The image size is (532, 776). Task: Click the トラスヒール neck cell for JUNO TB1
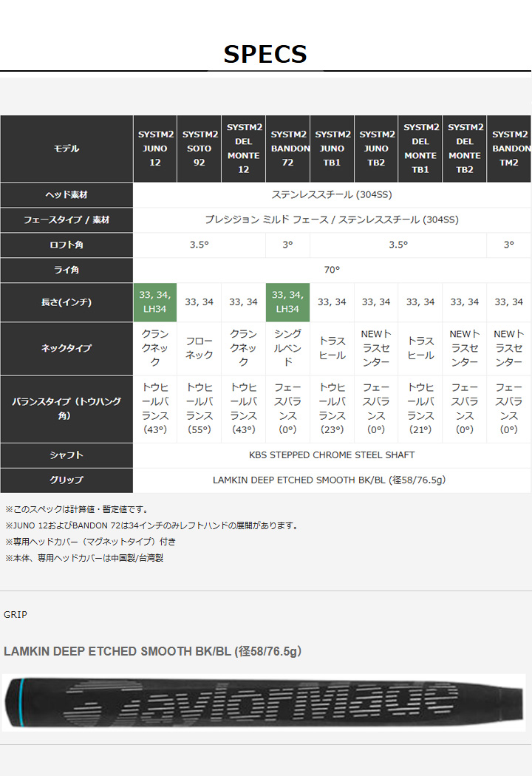[332, 348]
